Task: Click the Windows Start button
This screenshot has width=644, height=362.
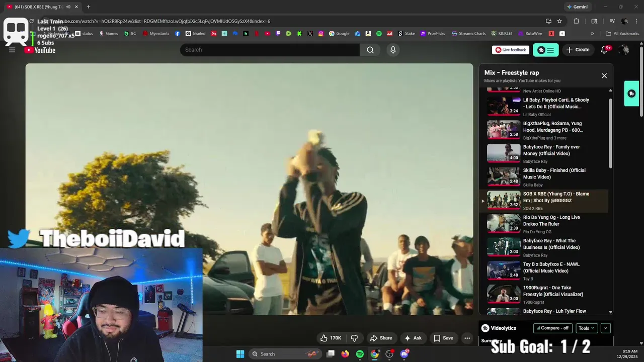Action: point(240,354)
